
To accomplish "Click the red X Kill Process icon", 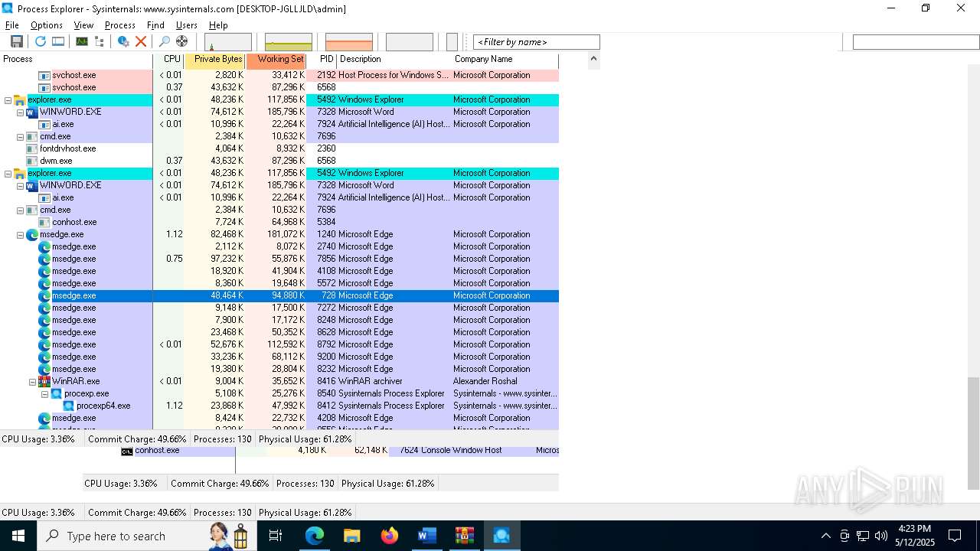I will pos(141,41).
